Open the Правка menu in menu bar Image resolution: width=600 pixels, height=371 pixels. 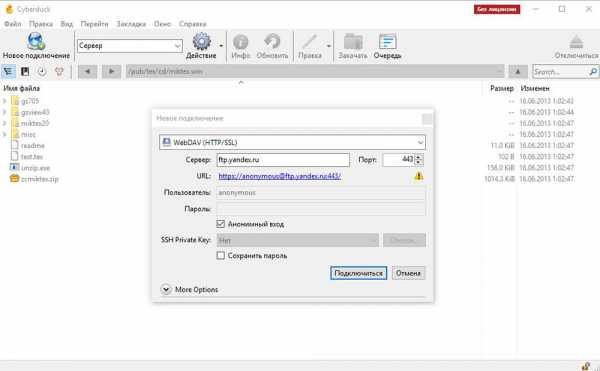coord(41,24)
